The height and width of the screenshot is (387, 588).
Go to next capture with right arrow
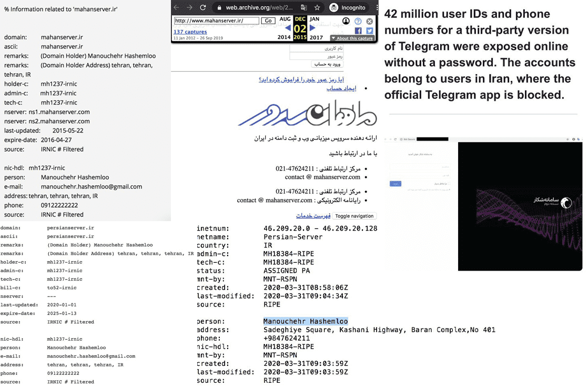coord(313,28)
